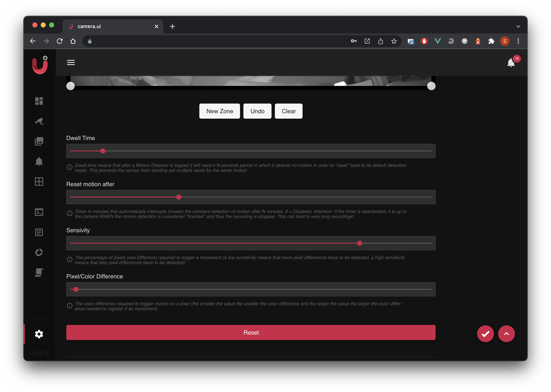Click the Sensivity slider handle
Viewport: 551px width, 392px height.
pos(359,243)
